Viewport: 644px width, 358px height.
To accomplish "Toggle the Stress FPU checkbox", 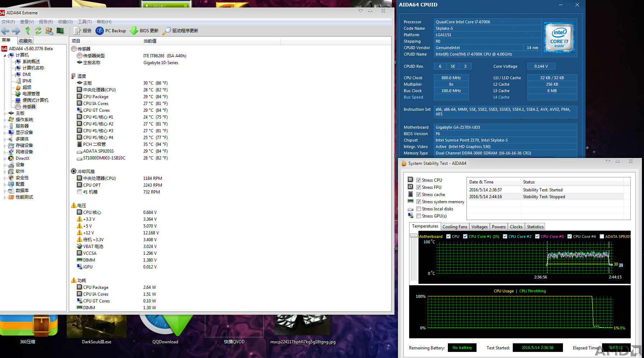I will (418, 187).
